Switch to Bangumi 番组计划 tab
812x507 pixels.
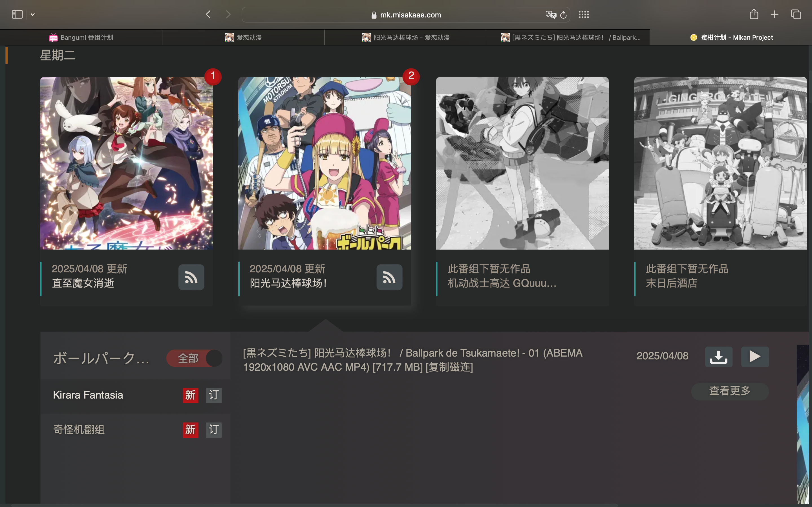pos(81,37)
